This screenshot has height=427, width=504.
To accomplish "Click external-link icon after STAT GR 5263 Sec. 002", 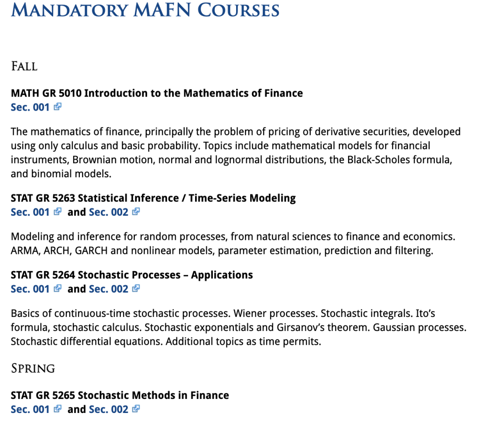I will [136, 212].
